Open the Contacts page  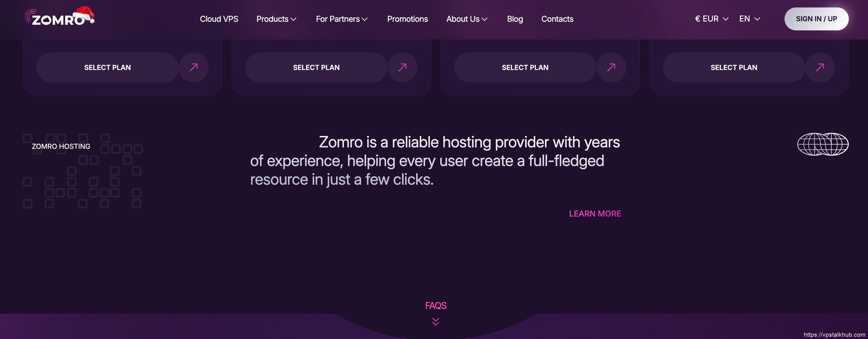pos(557,19)
